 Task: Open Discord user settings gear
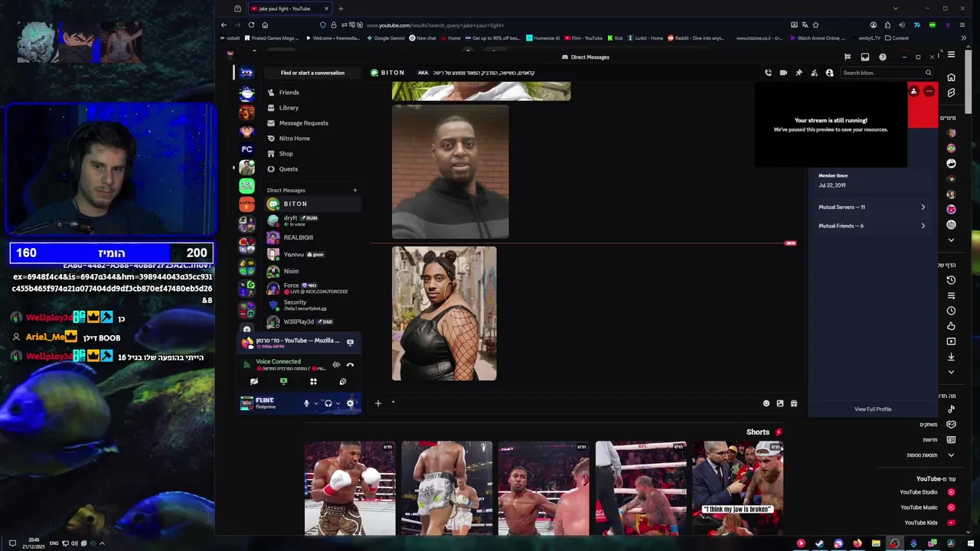351,403
